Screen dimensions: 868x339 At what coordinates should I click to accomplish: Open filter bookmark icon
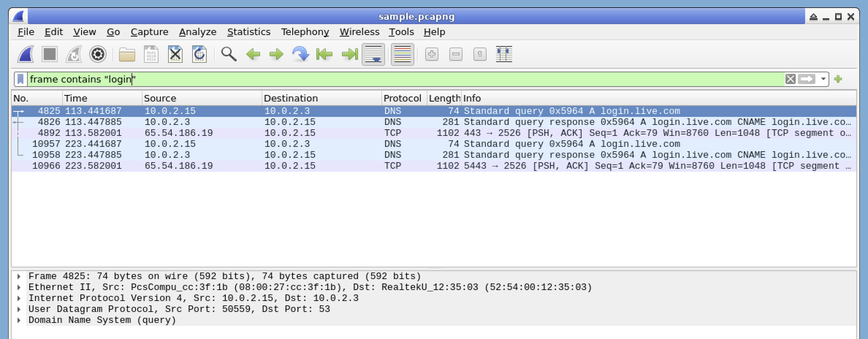[x=21, y=79]
